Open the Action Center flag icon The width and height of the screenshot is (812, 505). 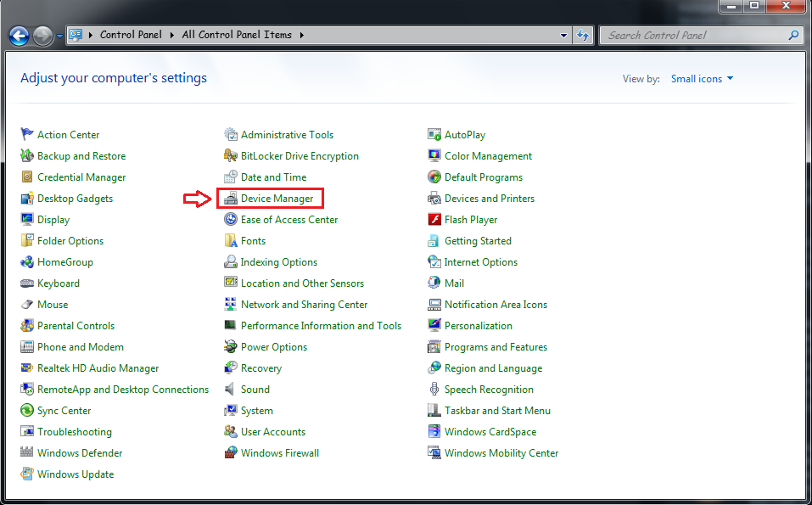click(x=27, y=135)
